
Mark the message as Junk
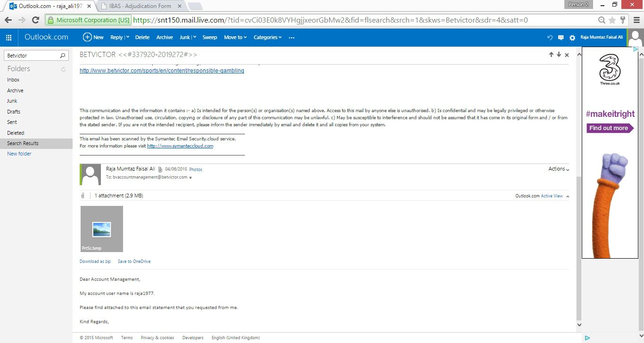184,37
